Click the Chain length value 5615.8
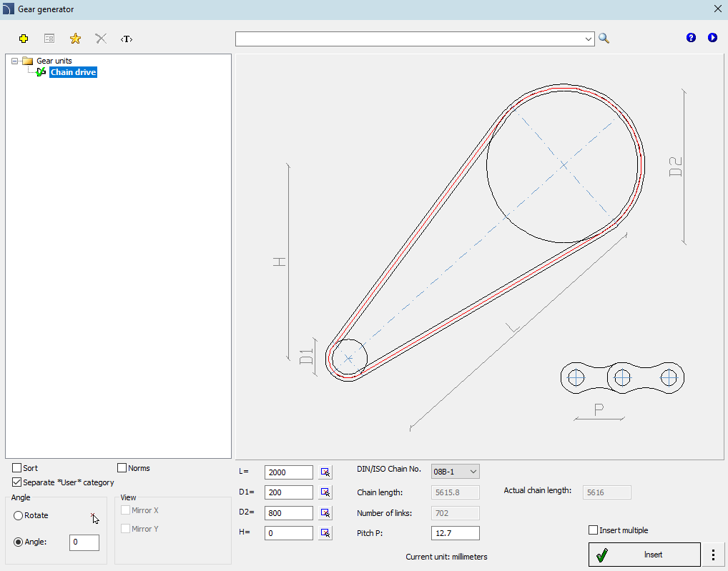The height and width of the screenshot is (571, 728). click(x=455, y=492)
